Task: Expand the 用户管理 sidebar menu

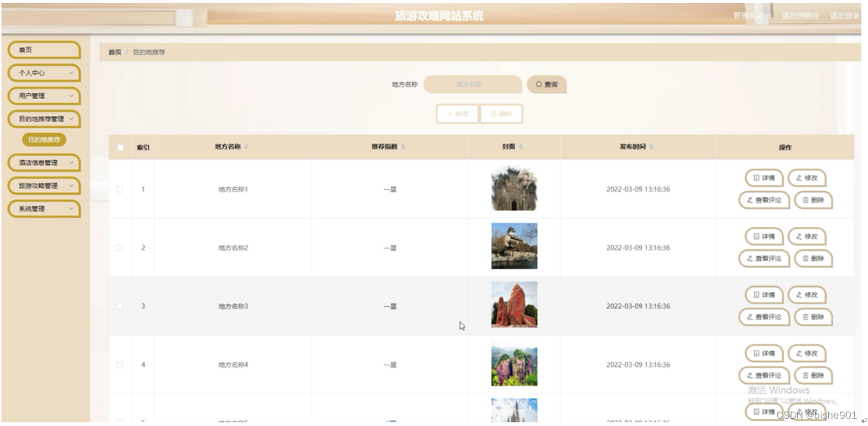Action: pyautogui.click(x=44, y=96)
